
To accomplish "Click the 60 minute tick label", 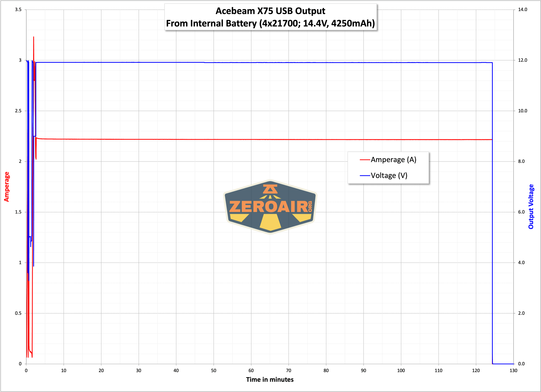I will tap(251, 370).
